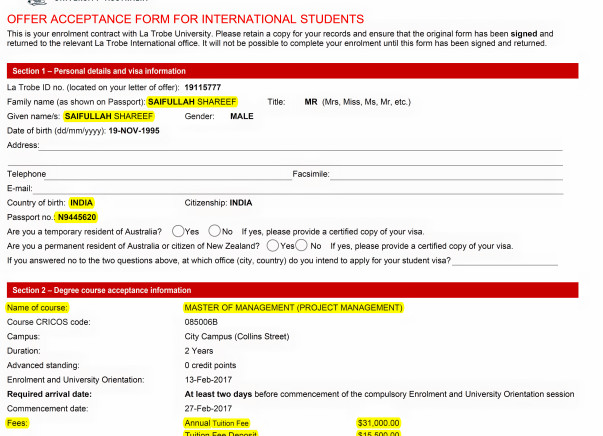The width and height of the screenshot is (603, 436).
Task: Click passport number N9445620
Action: click(x=77, y=217)
